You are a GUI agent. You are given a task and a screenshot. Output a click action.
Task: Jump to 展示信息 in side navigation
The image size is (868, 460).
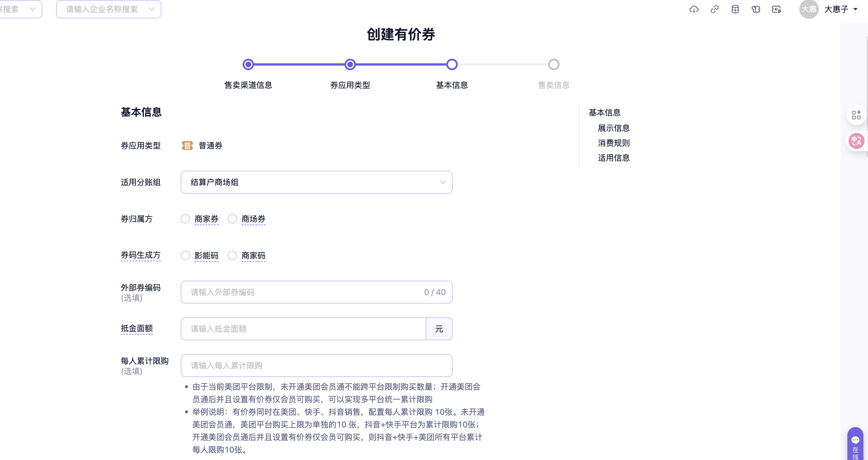pyautogui.click(x=613, y=128)
